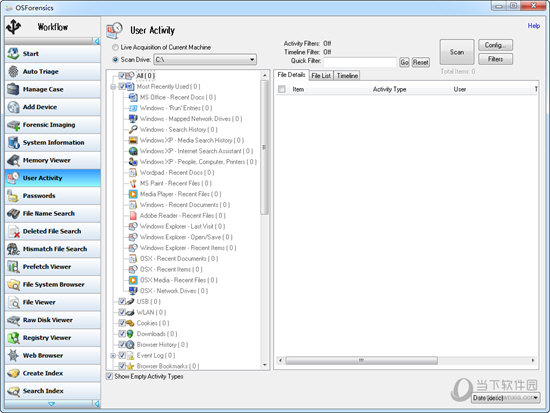This screenshot has height=413, width=550.
Task: Click the Add Device disc icon
Action: (13, 107)
